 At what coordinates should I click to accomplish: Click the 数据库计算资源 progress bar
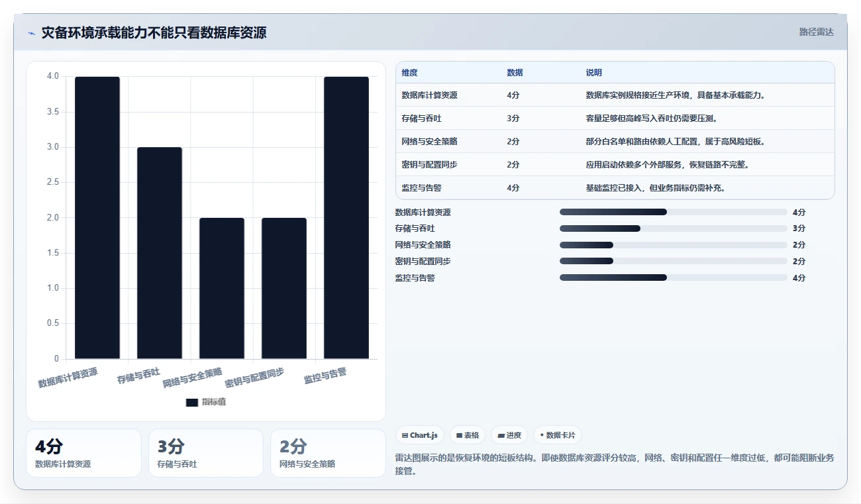(x=674, y=212)
